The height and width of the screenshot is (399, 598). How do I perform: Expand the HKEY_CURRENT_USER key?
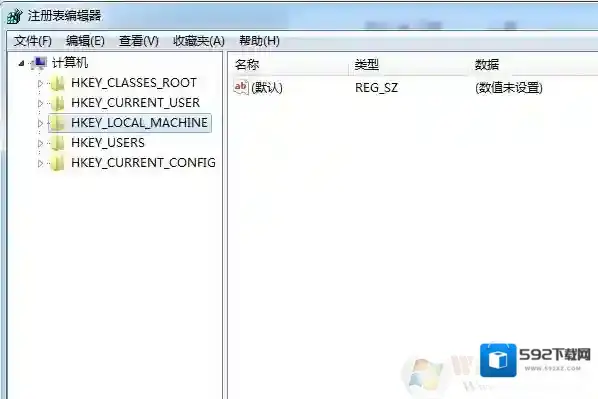click(x=40, y=103)
